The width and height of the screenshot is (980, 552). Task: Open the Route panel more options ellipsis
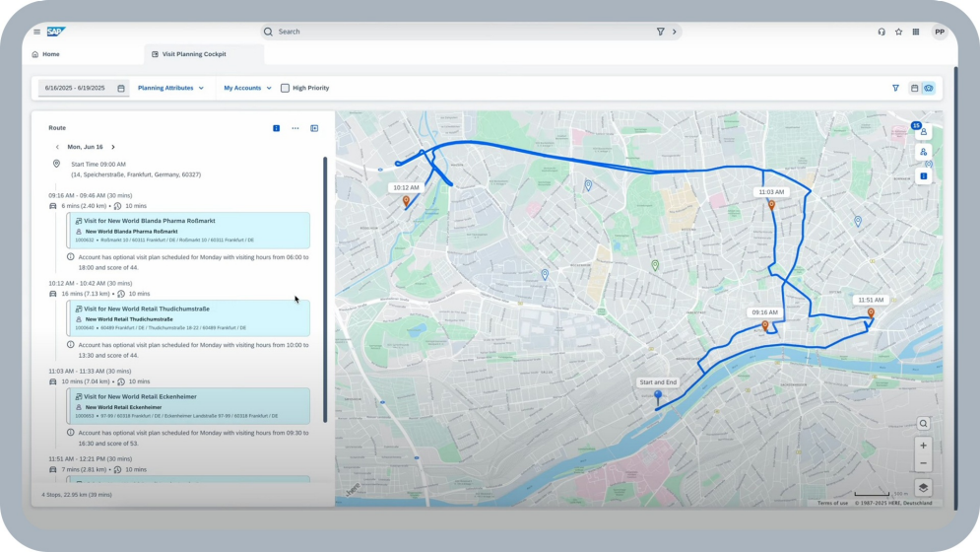[x=295, y=128]
